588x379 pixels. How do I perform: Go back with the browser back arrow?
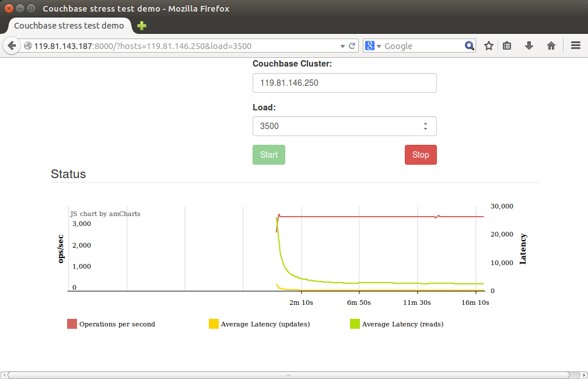pyautogui.click(x=12, y=46)
